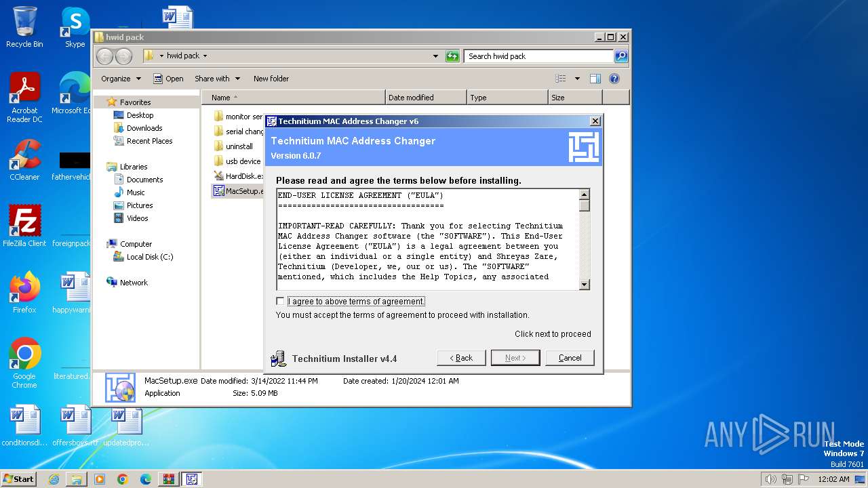The width and height of the screenshot is (868, 488).
Task: Open Explorer help icon
Action: tap(614, 79)
